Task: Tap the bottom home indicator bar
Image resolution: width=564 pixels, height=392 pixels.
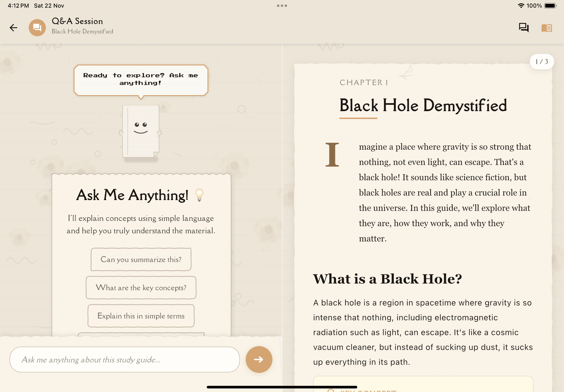Action: coord(282,387)
